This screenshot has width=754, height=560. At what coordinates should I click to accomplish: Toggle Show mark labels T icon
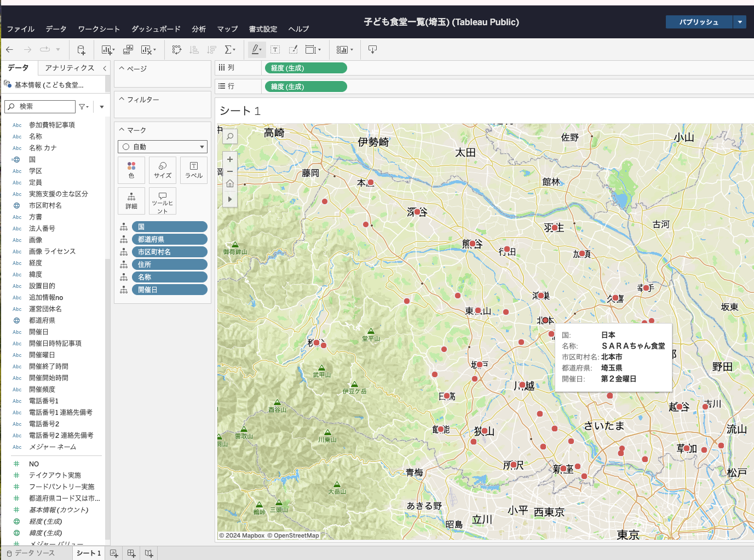click(x=275, y=50)
